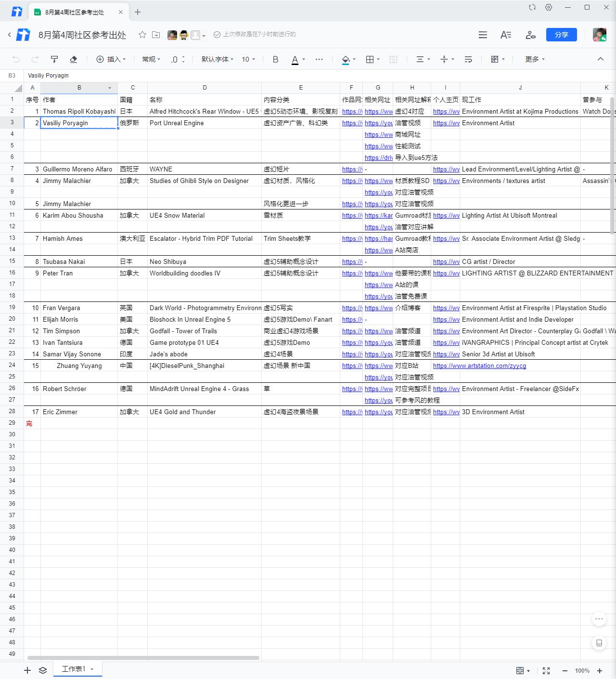Viewport: 616px width, 679px height.
Task: Open Thomas Ripoll Kobayashi's 作品 link
Action: tap(352, 111)
